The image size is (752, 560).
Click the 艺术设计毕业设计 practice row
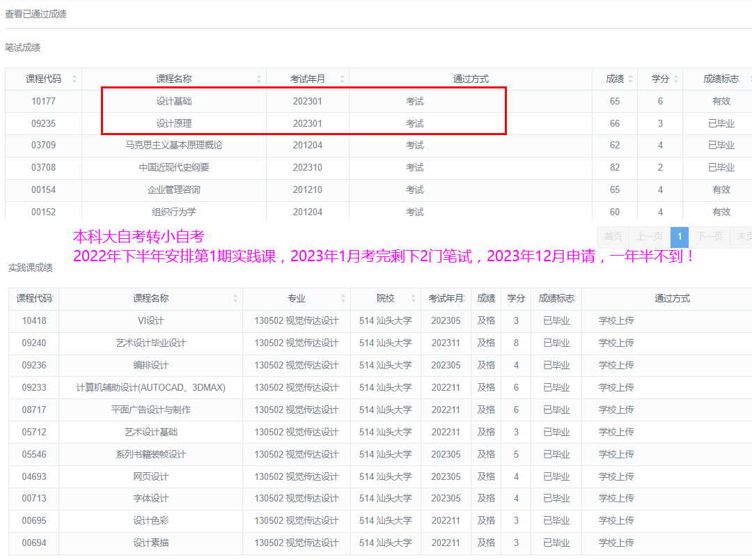coord(151,343)
